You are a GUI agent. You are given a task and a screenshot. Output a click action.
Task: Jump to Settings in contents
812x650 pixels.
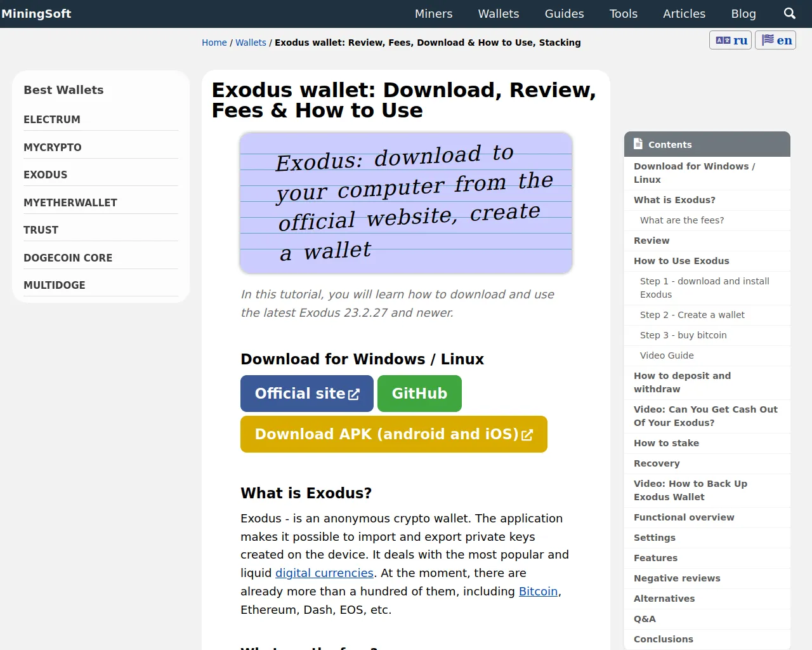[707, 538]
